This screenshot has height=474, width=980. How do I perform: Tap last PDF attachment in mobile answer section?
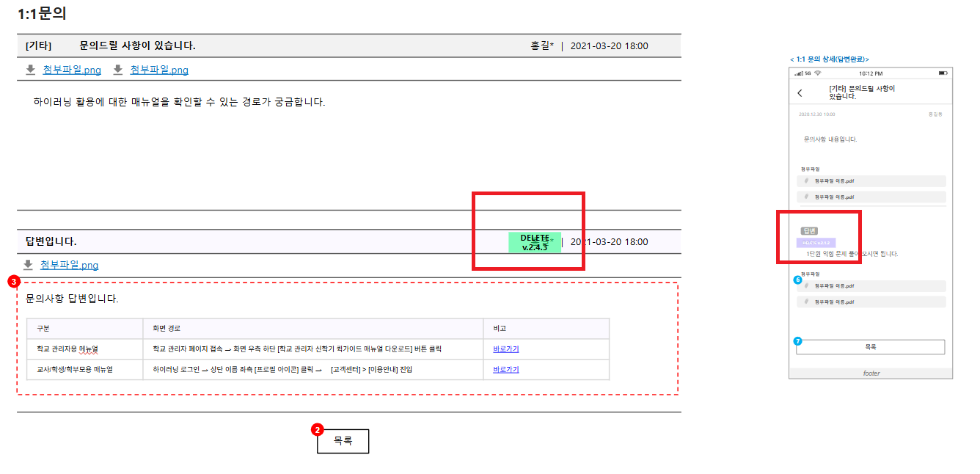pyautogui.click(x=871, y=302)
